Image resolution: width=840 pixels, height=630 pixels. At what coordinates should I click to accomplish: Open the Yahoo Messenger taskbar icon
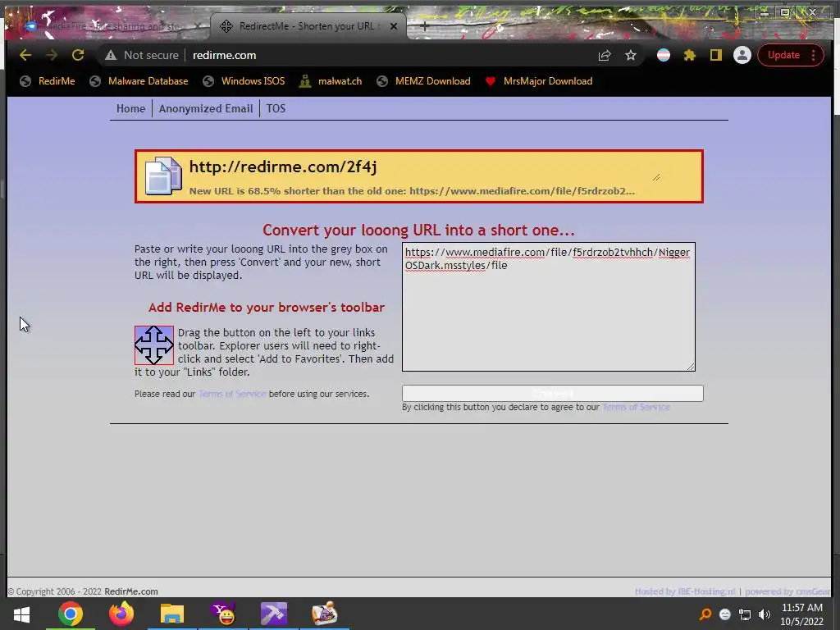pos(223,614)
